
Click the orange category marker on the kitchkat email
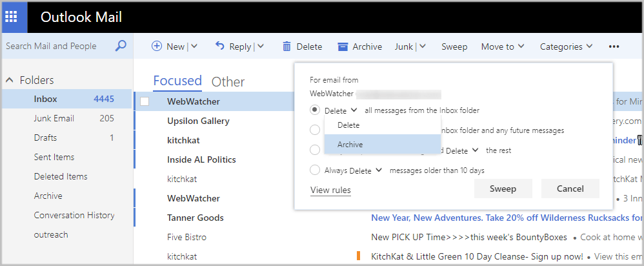[359, 256]
